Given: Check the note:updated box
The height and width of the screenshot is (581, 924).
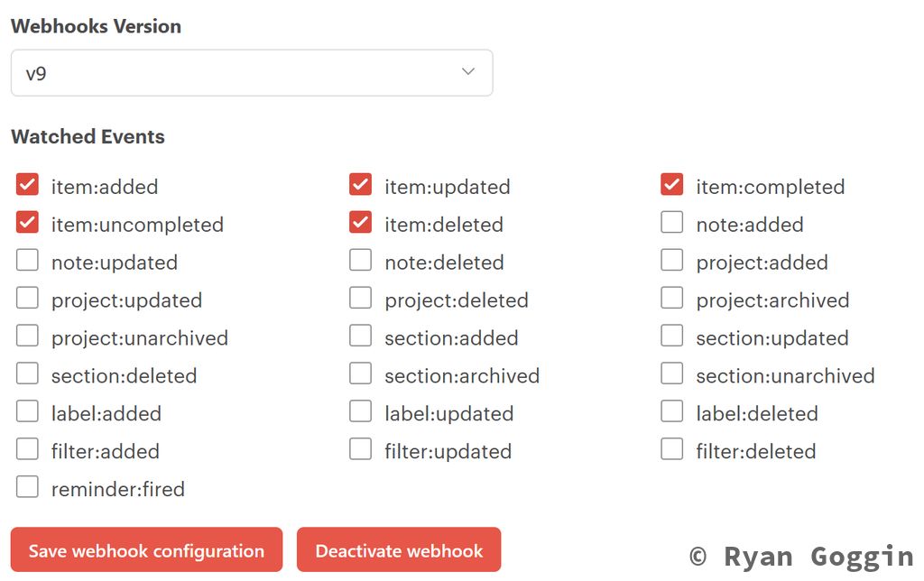Looking at the screenshot, I should click(27, 261).
